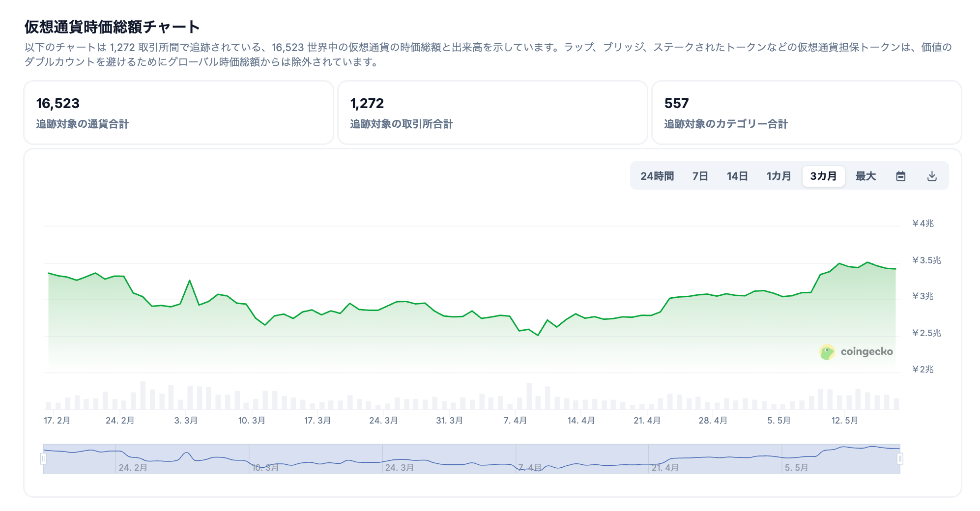Click the 追跡対象のカテゴリー合計 label

coord(725,124)
